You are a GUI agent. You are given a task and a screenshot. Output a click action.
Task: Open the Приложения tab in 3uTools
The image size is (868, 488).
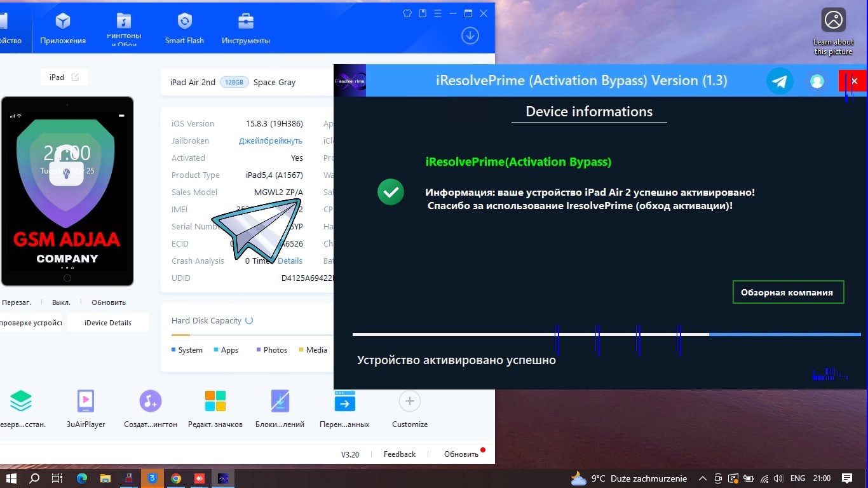[63, 29]
